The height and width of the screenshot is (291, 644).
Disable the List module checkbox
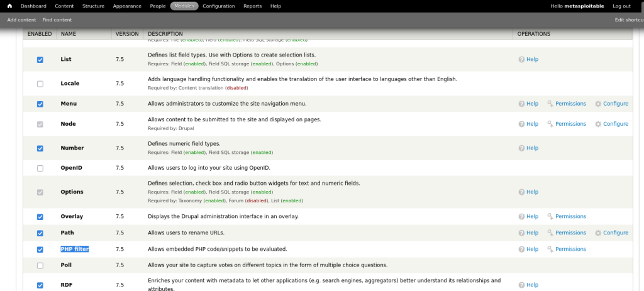point(40,60)
